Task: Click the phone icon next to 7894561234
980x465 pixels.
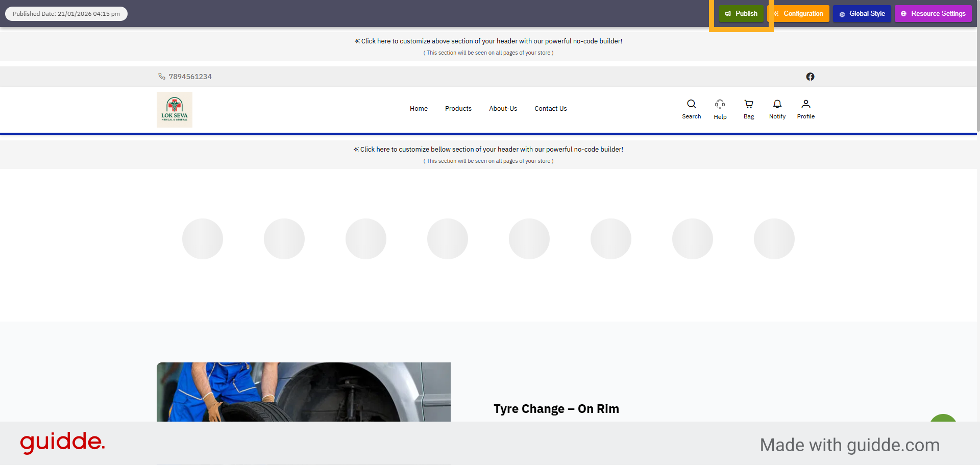Action: pos(162,76)
